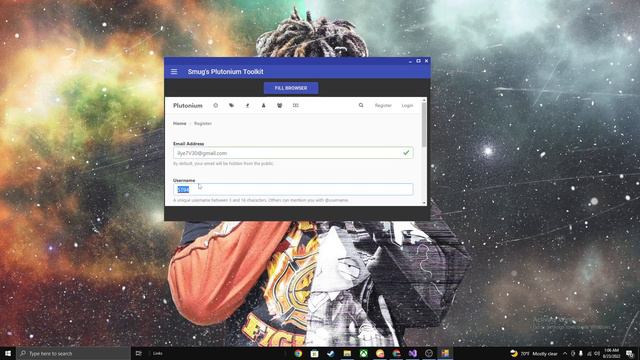Open the taskbar clock and date
The width and height of the screenshot is (640, 360).
[611, 353]
